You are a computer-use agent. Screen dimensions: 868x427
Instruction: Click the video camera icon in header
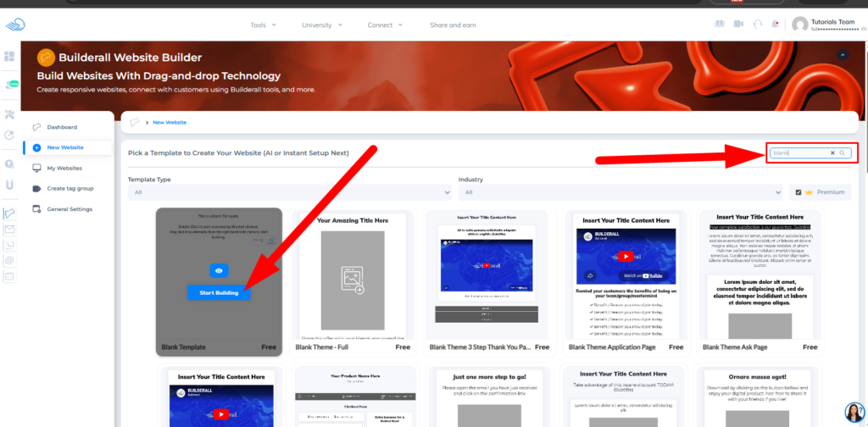click(x=737, y=25)
